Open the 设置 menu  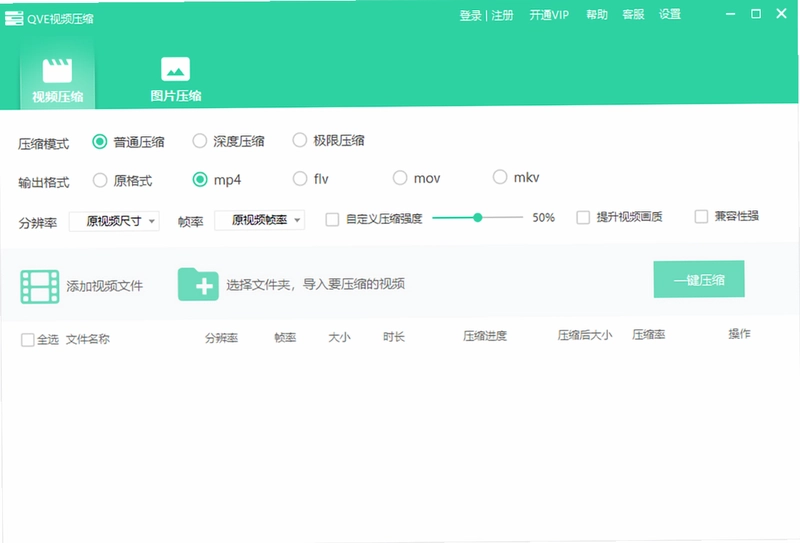pyautogui.click(x=669, y=14)
